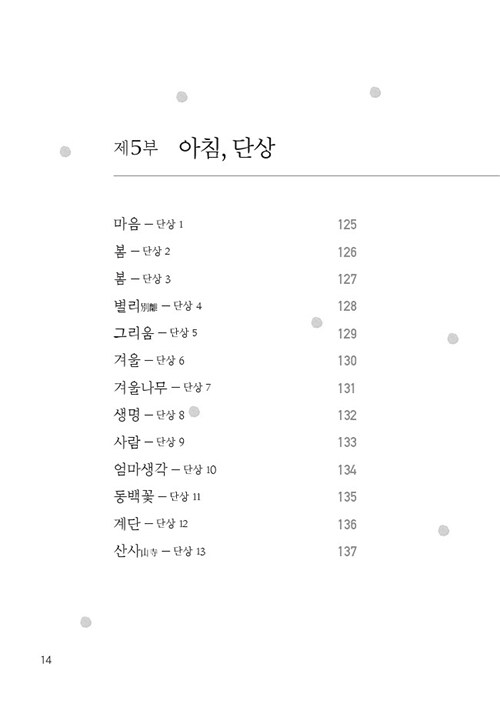
Task: Open the 겨울 – 단상 6 entry
Action: pos(149,360)
